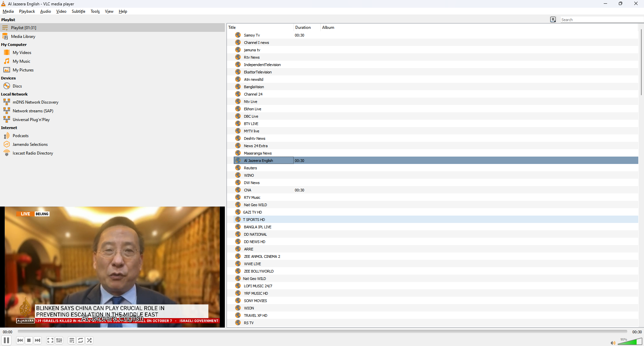644x346 pixels.
Task: Focus the playlist Search field
Action: coord(602,20)
